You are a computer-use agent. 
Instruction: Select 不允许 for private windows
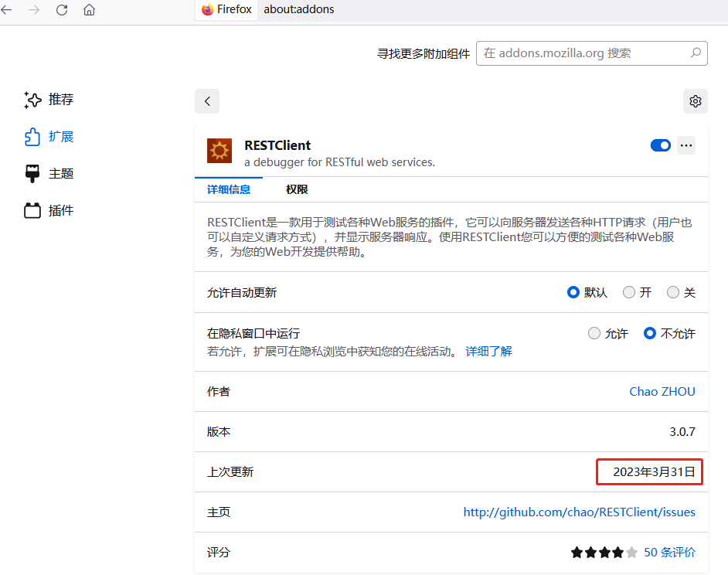(649, 333)
